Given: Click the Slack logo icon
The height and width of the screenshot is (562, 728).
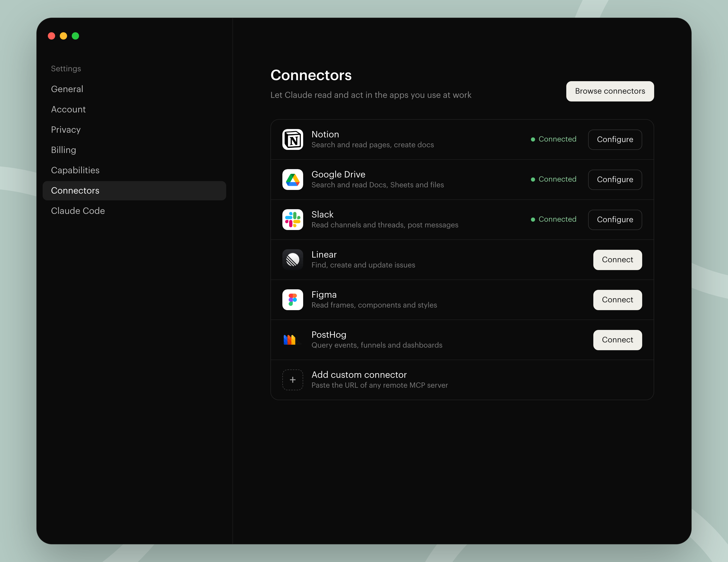Looking at the screenshot, I should tap(292, 219).
